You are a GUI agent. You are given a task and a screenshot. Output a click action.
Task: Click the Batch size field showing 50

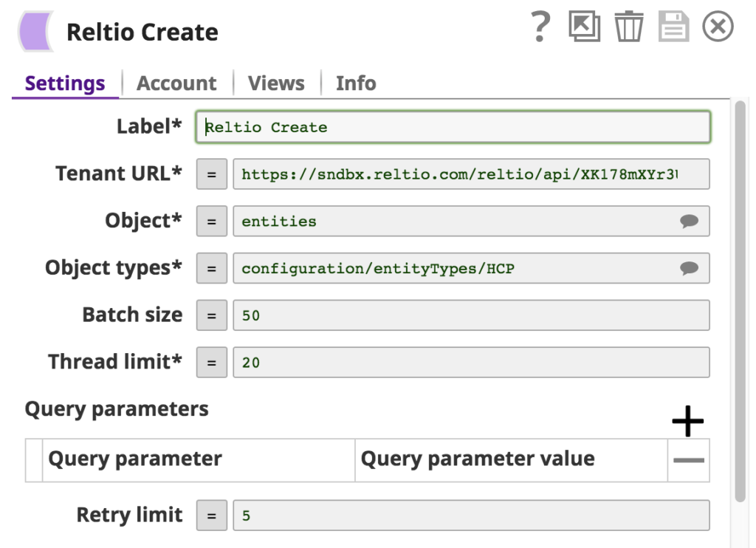point(471,315)
